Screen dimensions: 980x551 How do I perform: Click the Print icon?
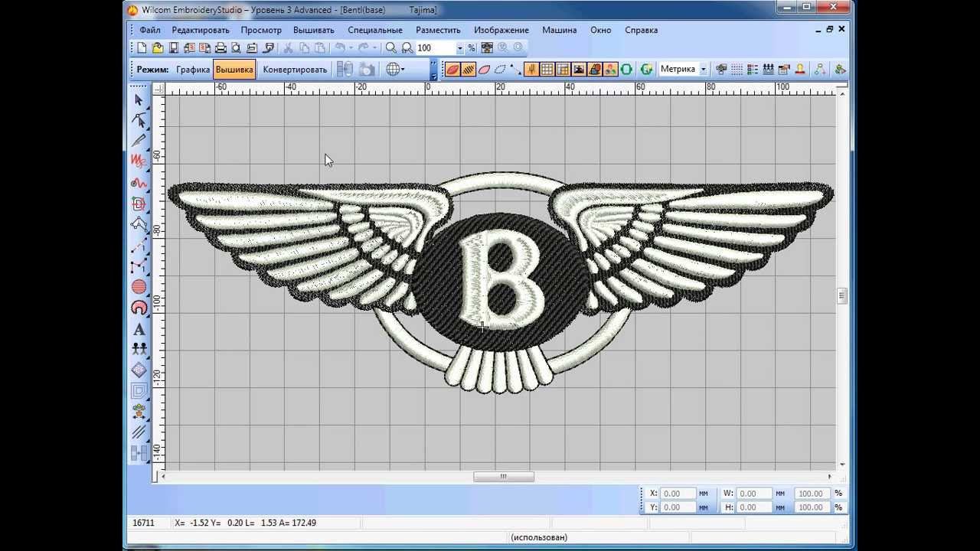(220, 47)
